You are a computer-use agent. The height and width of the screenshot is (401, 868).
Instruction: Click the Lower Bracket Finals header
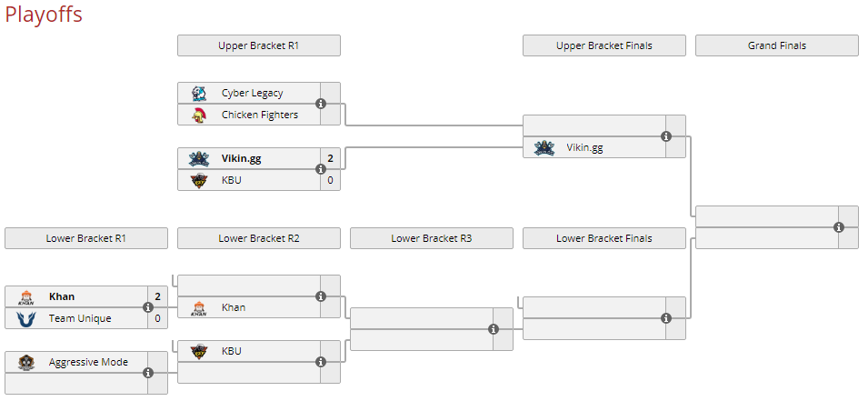(x=604, y=238)
